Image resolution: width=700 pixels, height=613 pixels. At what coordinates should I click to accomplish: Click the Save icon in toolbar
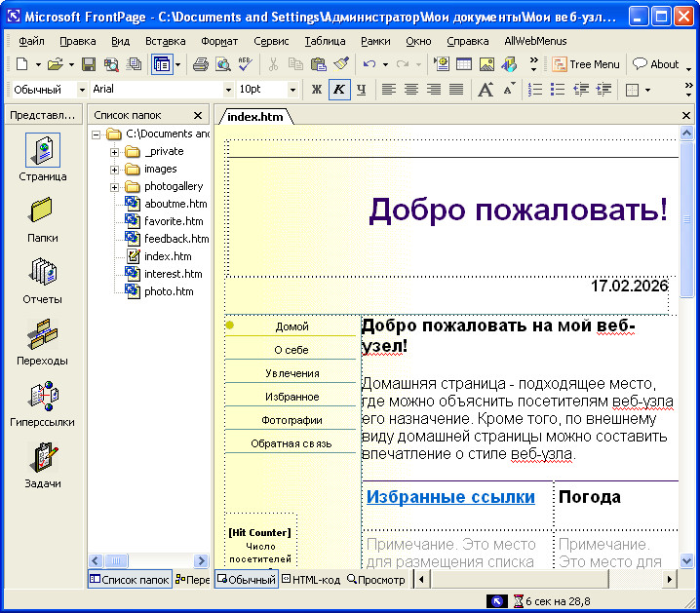(x=89, y=64)
